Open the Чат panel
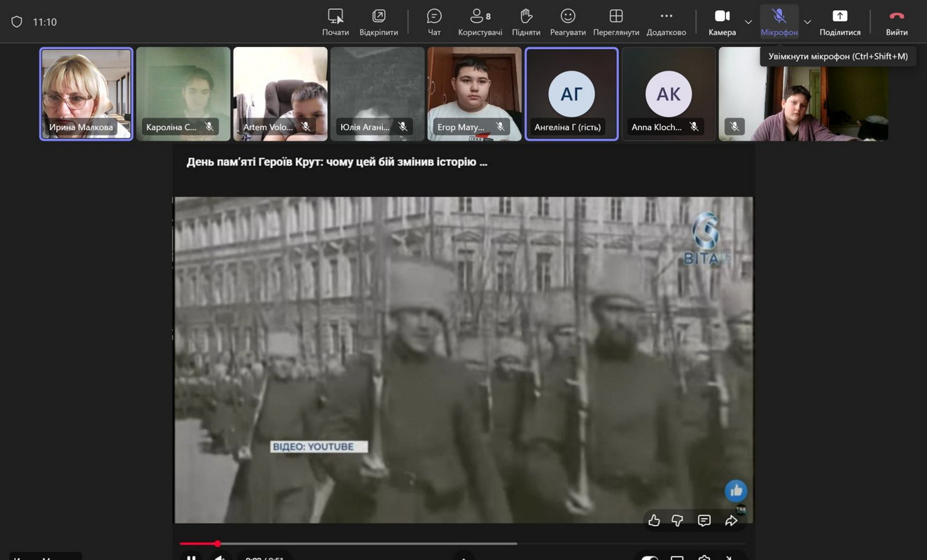The width and height of the screenshot is (927, 560). [434, 22]
